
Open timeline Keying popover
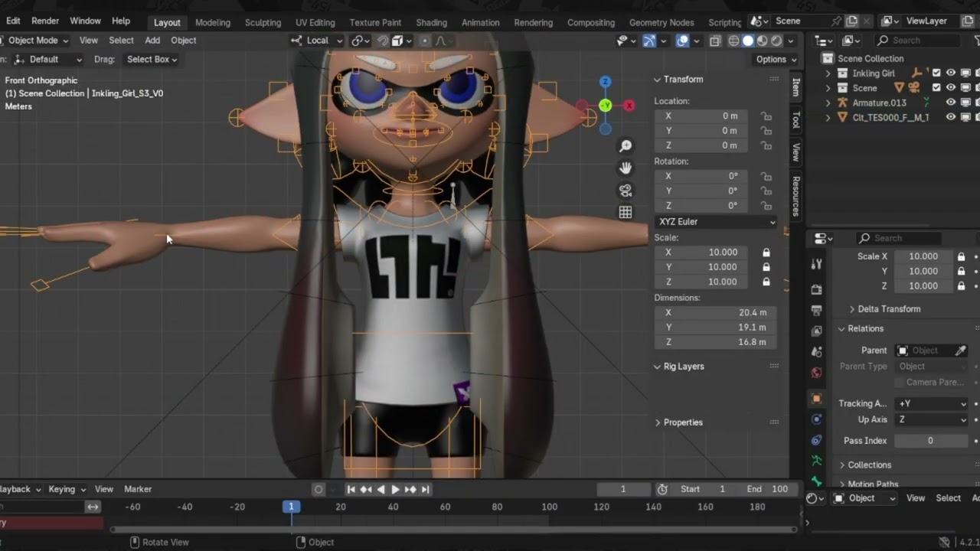[67, 489]
